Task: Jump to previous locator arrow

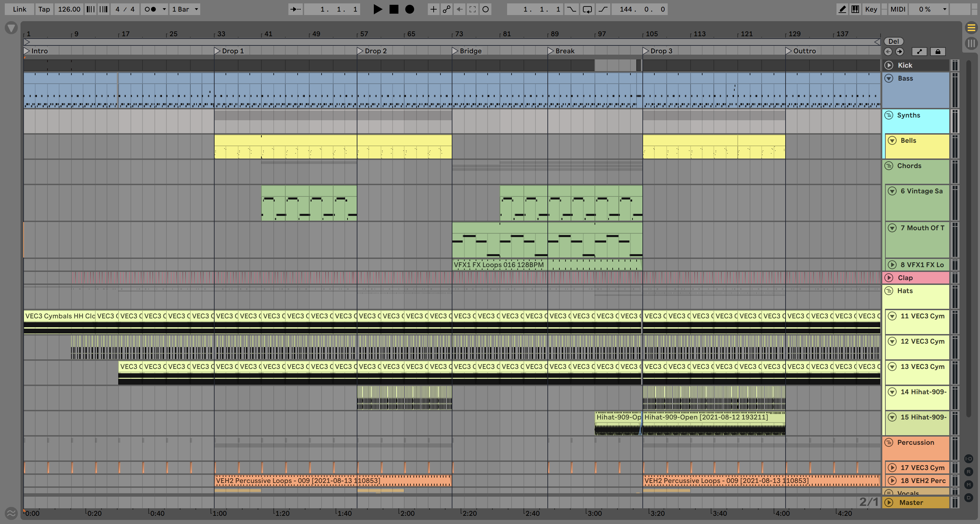Action: (x=888, y=51)
